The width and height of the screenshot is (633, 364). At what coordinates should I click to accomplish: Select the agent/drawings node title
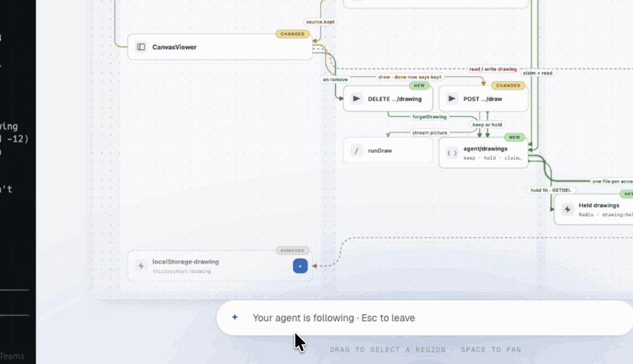click(x=485, y=149)
